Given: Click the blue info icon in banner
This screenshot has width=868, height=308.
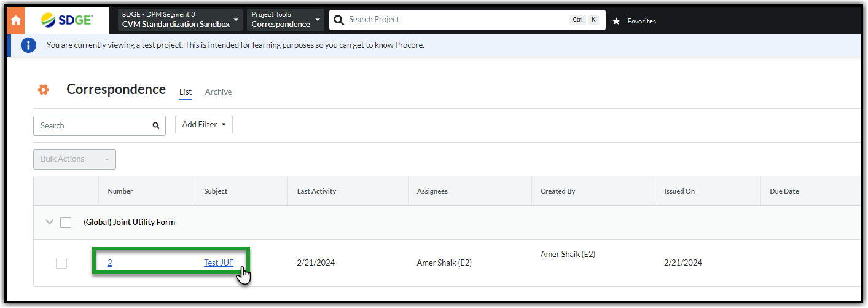Looking at the screenshot, I should pyautogui.click(x=28, y=45).
